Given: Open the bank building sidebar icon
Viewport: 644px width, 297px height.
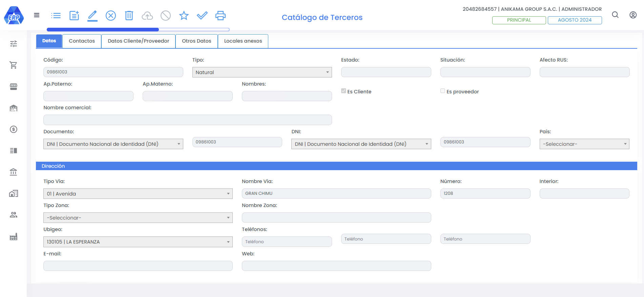Looking at the screenshot, I should pos(14,172).
